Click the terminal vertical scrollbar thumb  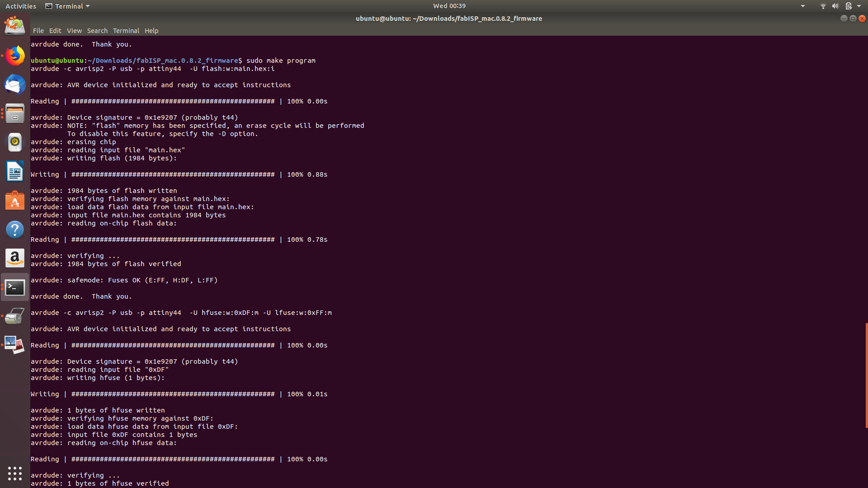pyautogui.click(x=866, y=375)
